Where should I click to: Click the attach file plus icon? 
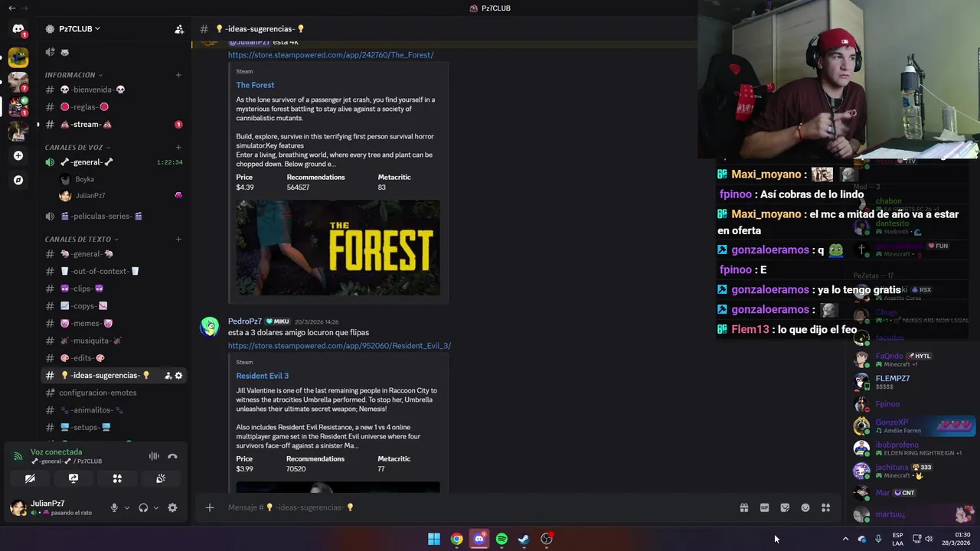click(209, 507)
